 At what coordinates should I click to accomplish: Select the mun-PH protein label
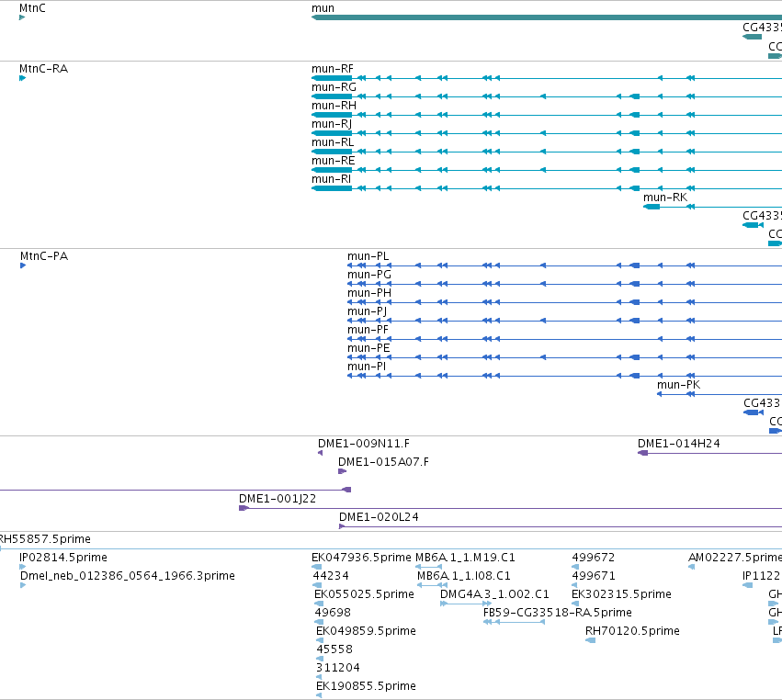coord(369,293)
